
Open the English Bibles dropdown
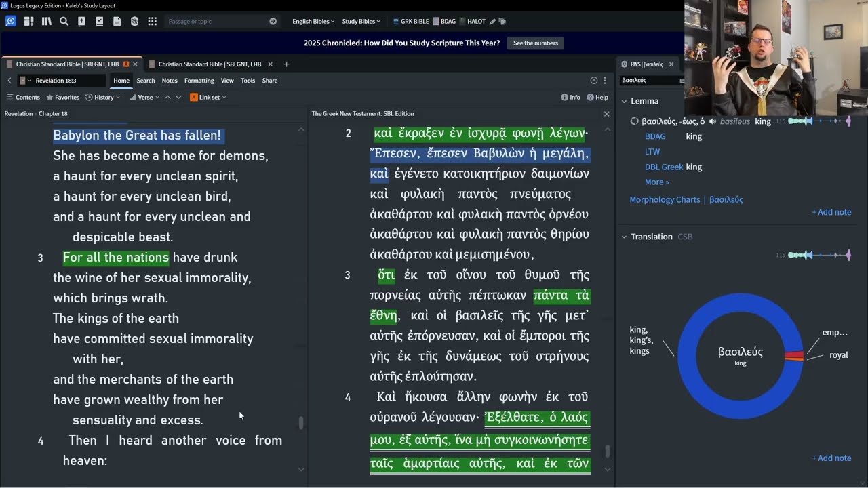(313, 21)
